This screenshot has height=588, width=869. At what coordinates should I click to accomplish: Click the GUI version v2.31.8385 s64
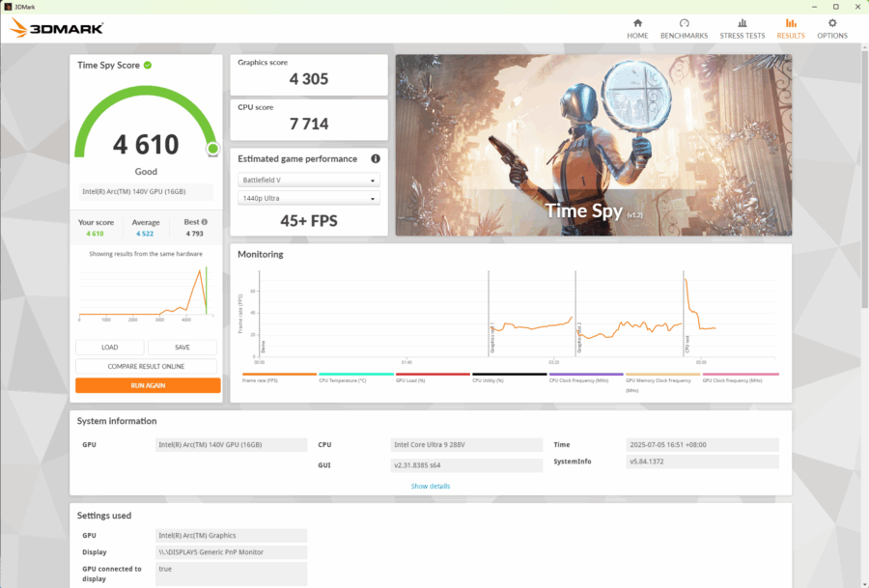[x=466, y=465]
